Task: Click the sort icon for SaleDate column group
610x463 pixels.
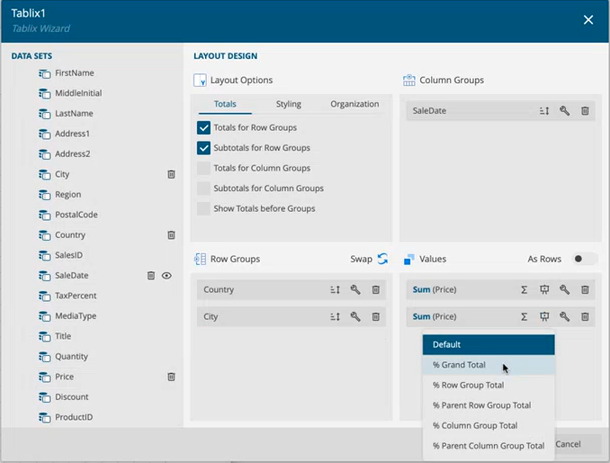Action: click(x=544, y=111)
